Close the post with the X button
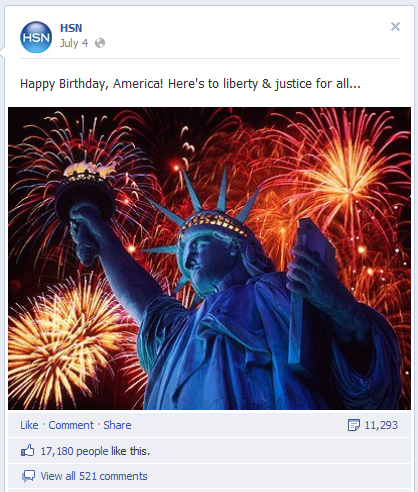Image resolution: width=418 pixels, height=492 pixels. click(395, 26)
